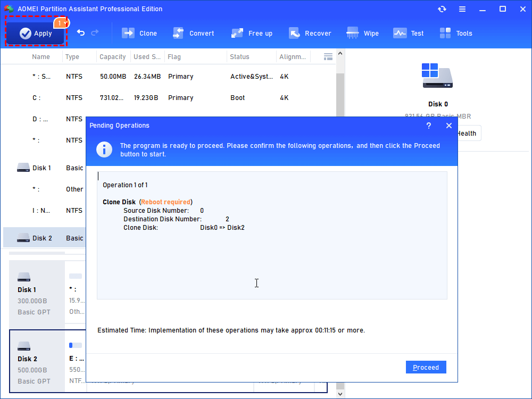This screenshot has width=532, height=399.
Task: Select the Disk 2 500.00GB disk map block
Action: coord(37,362)
